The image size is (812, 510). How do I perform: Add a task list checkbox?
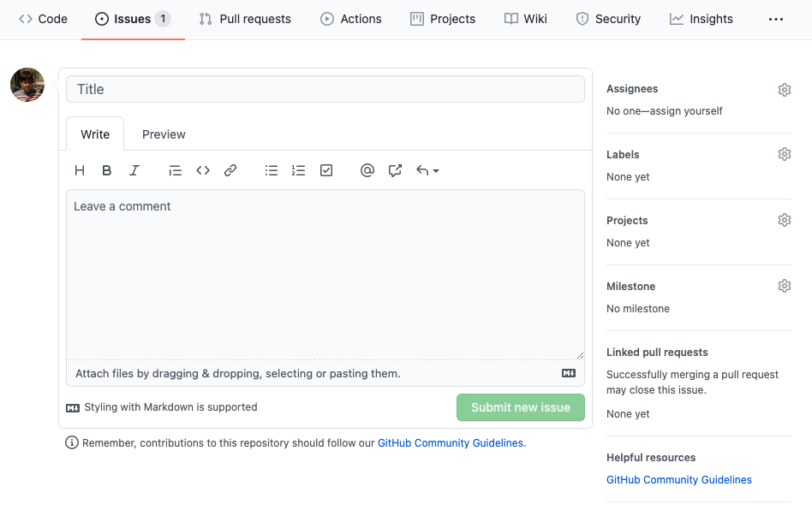tap(326, 170)
